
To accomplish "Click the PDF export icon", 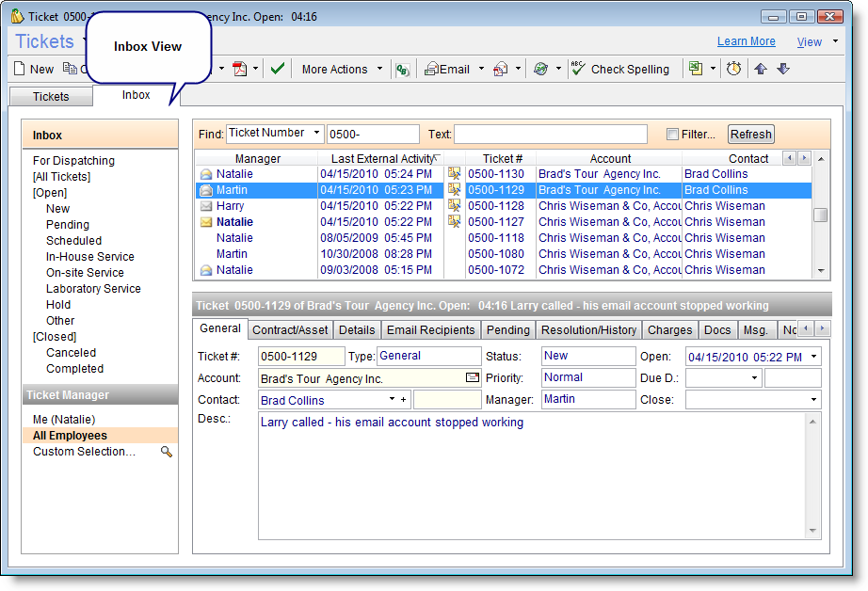I will coord(240,69).
